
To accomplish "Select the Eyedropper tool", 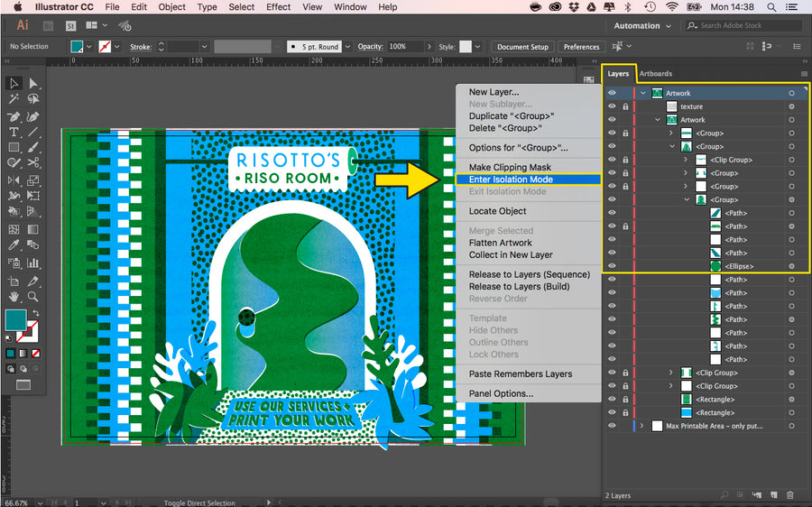I will (14, 244).
